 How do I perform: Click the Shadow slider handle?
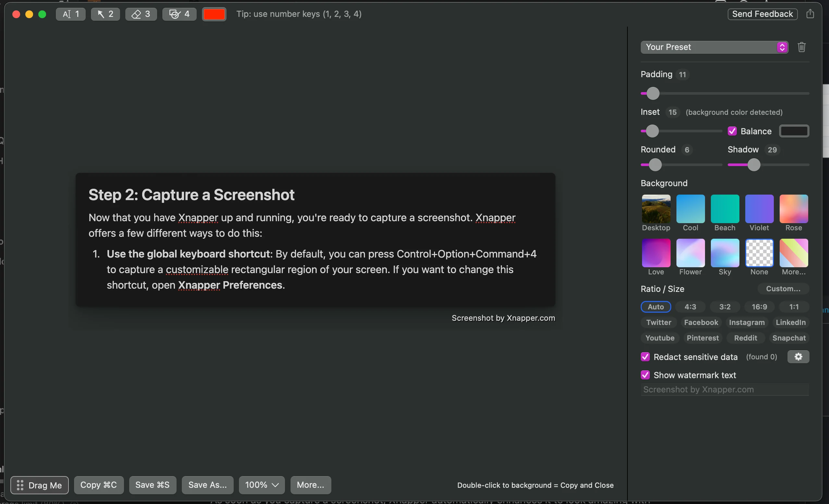click(754, 165)
